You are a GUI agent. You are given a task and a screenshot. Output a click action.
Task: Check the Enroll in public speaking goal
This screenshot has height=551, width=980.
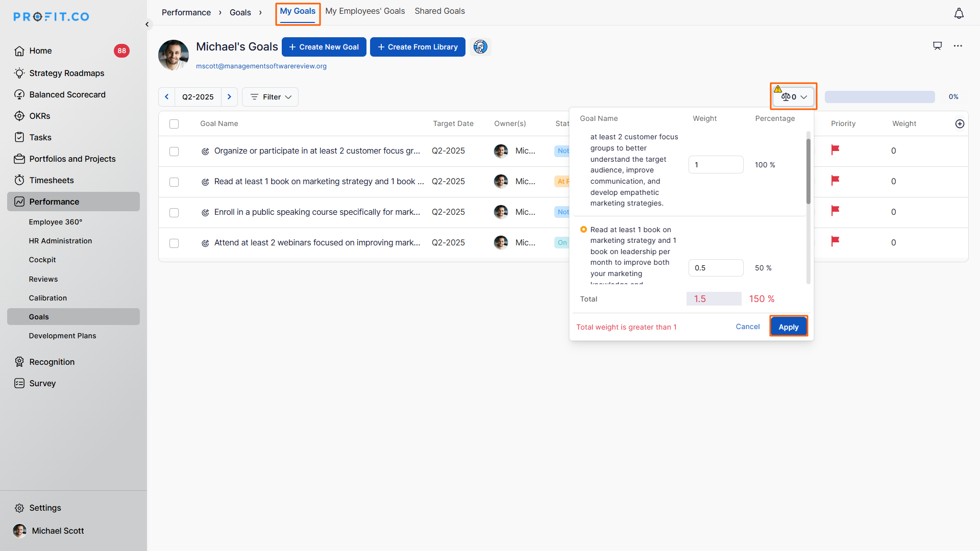[x=174, y=213]
